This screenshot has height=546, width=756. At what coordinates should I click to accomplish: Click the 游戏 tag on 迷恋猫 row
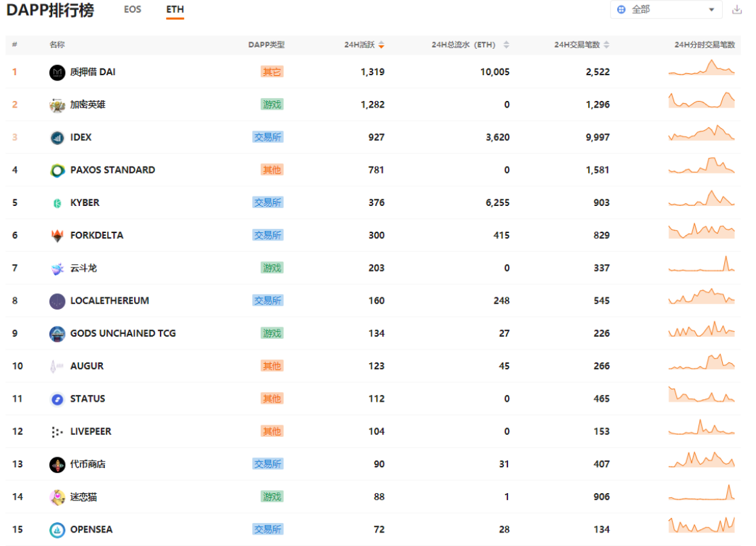pyautogui.click(x=272, y=497)
